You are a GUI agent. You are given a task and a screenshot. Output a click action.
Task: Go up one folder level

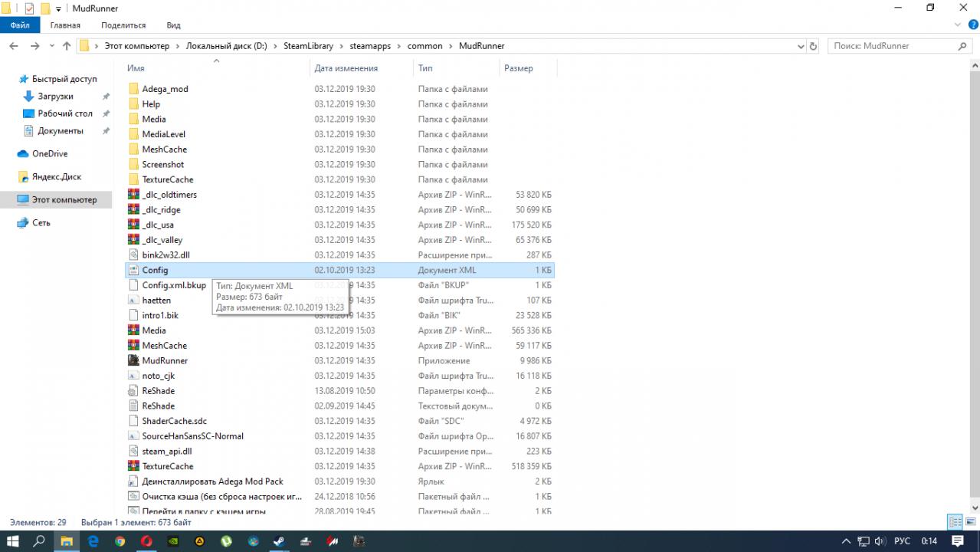click(67, 46)
